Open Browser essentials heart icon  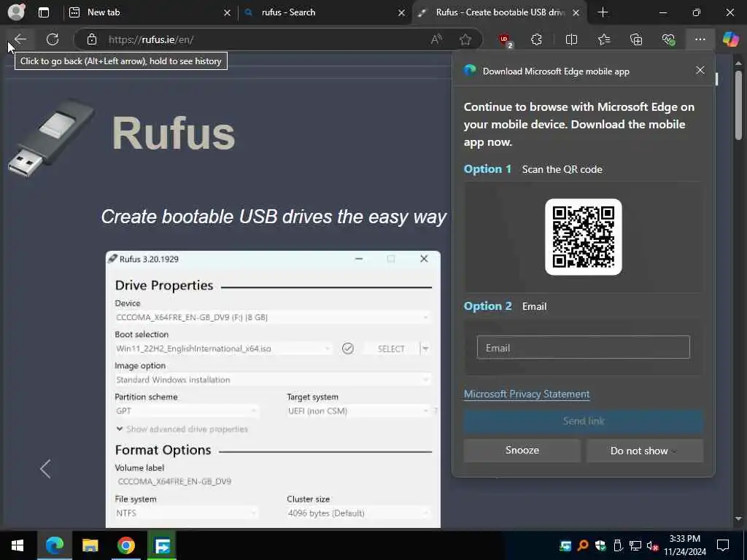click(x=668, y=39)
